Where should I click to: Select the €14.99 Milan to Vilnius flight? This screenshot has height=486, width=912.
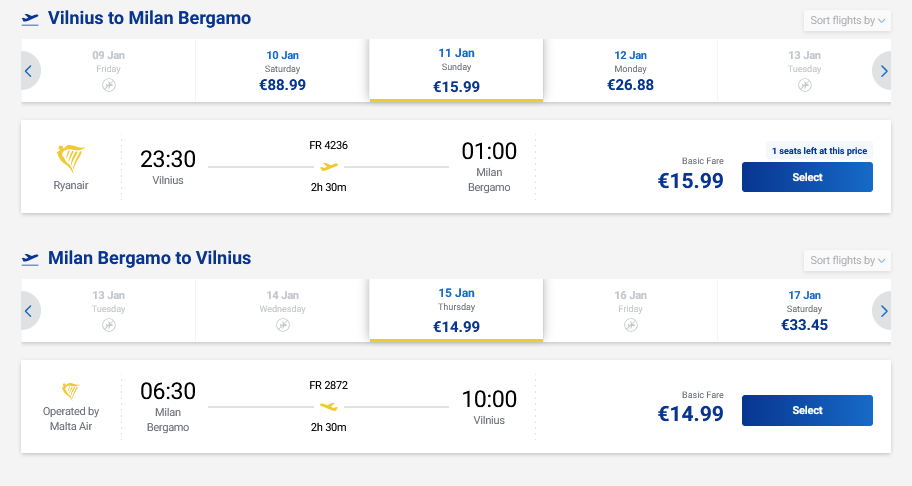806,410
